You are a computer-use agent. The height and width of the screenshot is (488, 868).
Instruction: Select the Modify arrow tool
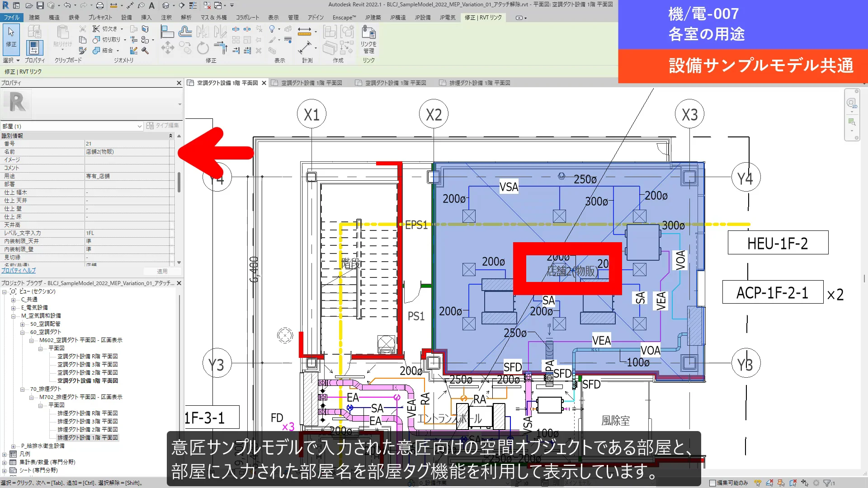point(11,37)
